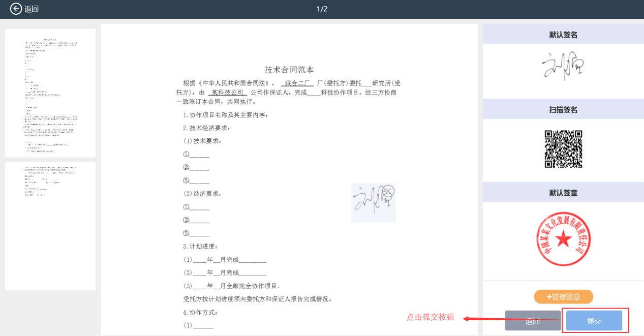Click the plus icon on 管理签章
Viewport: 644px width, 336px height.
coord(549,297)
